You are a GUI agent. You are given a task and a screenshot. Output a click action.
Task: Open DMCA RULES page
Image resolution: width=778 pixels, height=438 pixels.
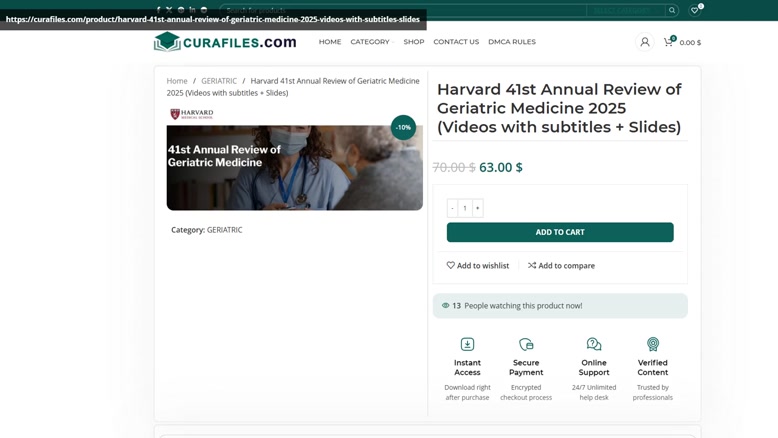click(512, 42)
